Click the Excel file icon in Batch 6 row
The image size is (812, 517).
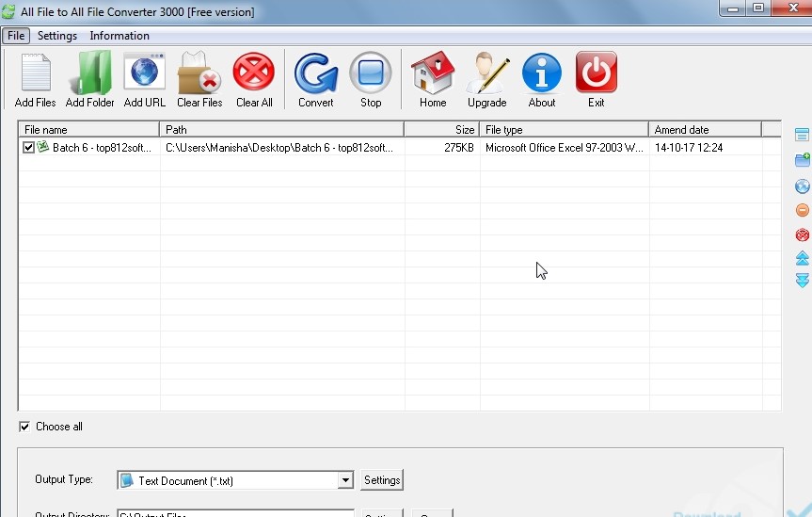pyautogui.click(x=43, y=147)
